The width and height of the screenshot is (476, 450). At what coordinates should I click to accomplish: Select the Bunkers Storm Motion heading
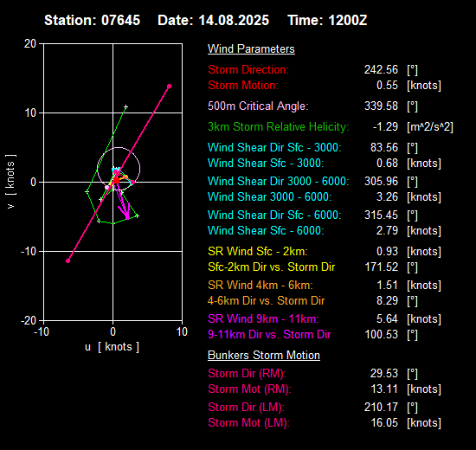[x=264, y=355]
